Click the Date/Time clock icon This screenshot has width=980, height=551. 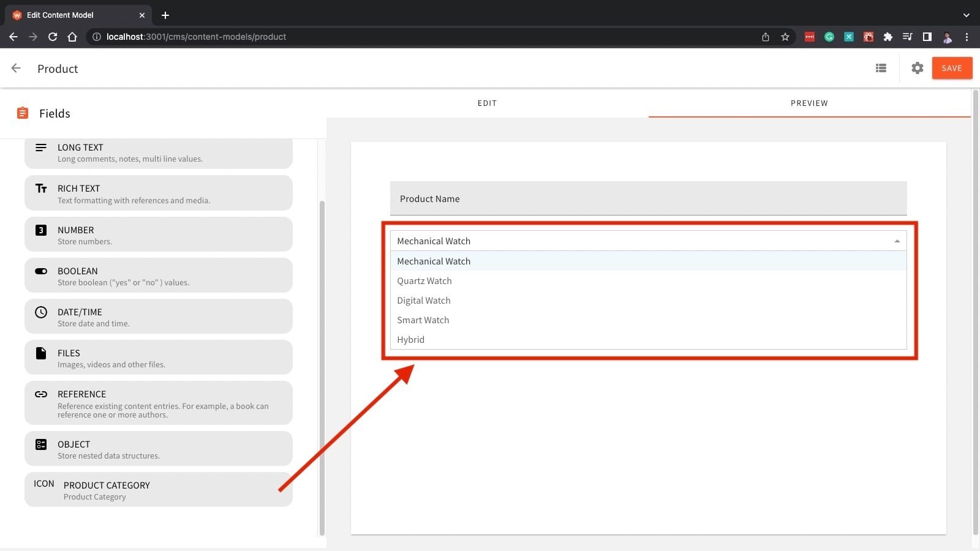pos(41,312)
